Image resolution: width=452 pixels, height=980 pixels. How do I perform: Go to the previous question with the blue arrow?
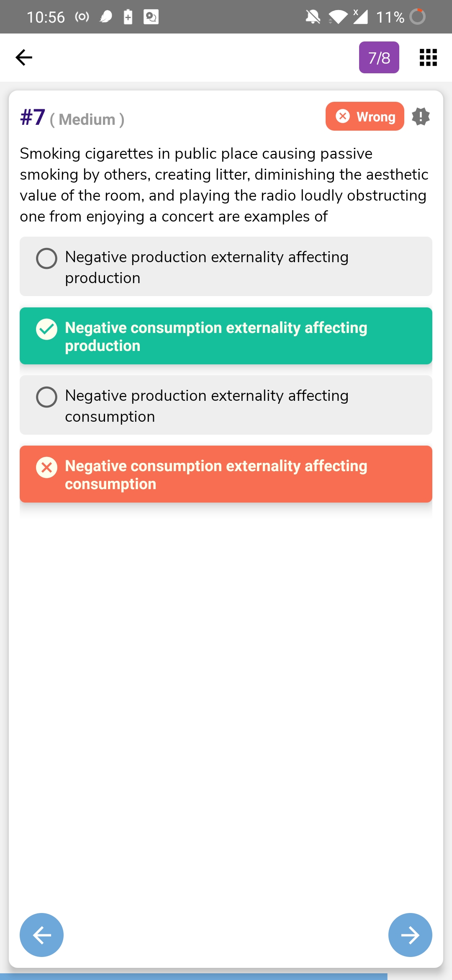pos(42,935)
